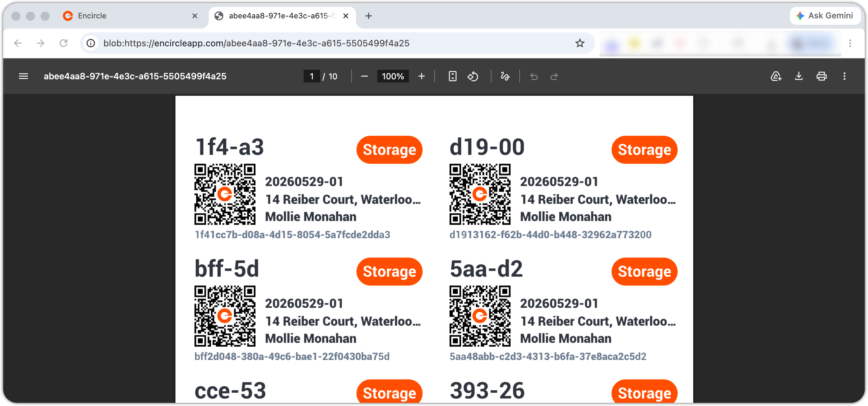Click Mollie Monahan in the bff-5d label
This screenshot has height=406, width=868.
coord(311,339)
